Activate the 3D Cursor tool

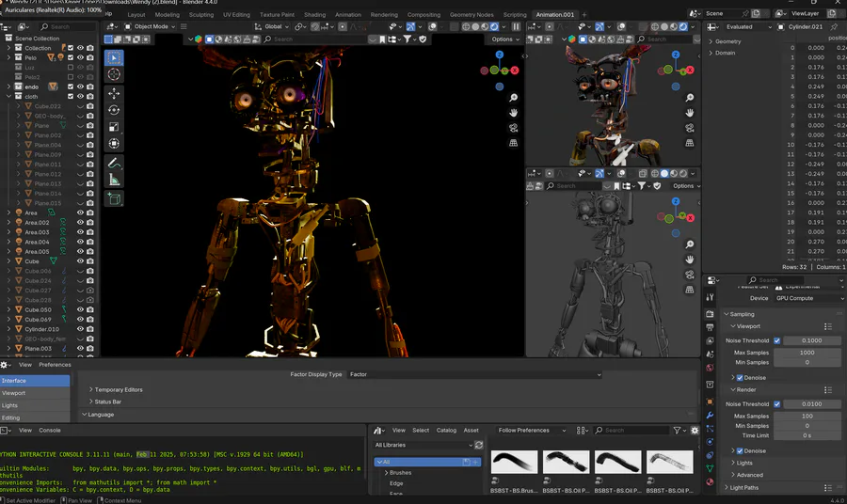click(114, 74)
